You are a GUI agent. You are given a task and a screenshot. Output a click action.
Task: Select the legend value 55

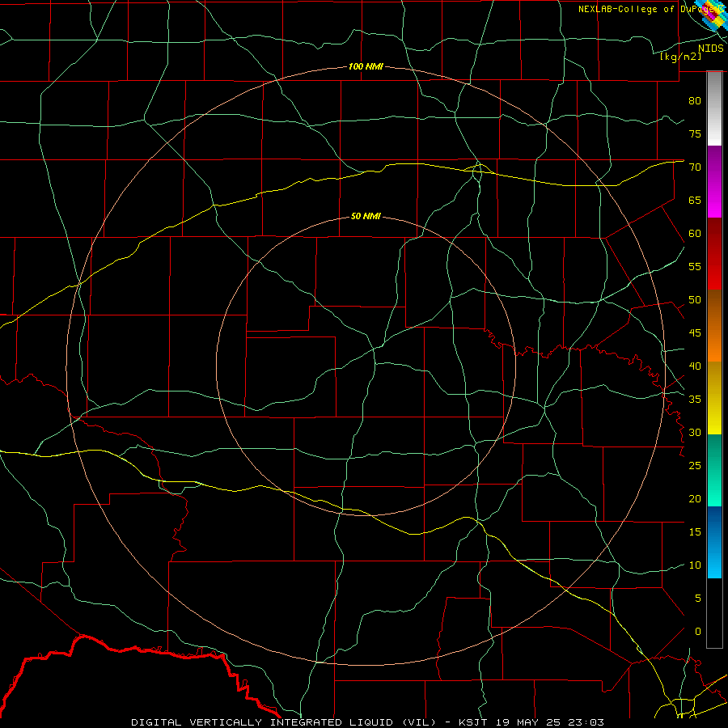click(695, 266)
